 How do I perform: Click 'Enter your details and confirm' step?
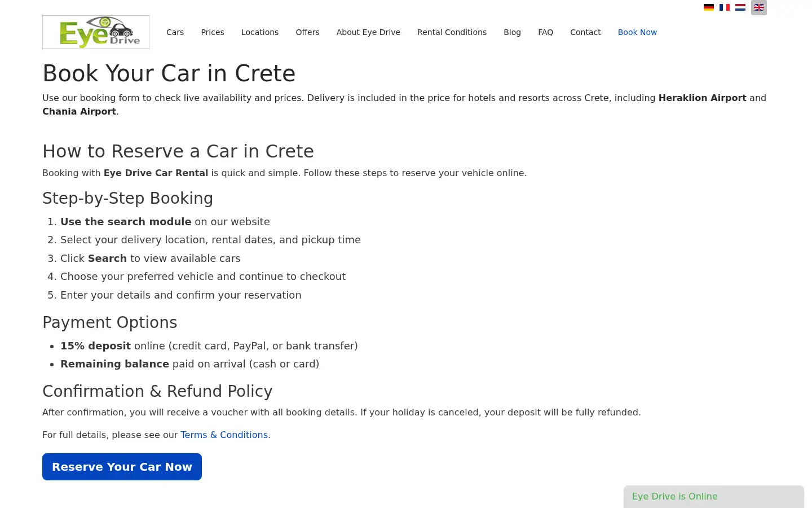click(181, 295)
